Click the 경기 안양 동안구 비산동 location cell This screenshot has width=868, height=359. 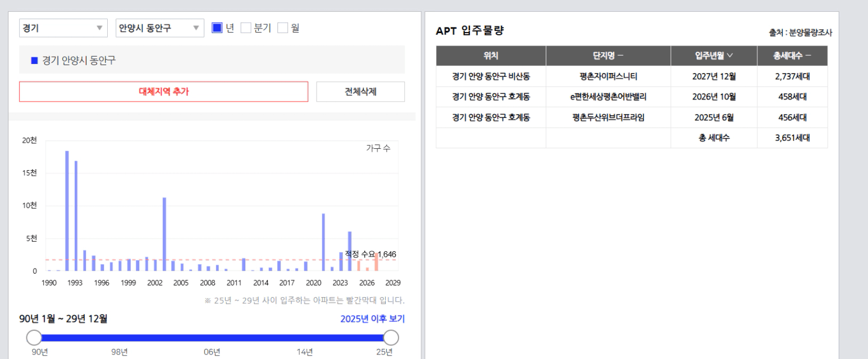(491, 76)
